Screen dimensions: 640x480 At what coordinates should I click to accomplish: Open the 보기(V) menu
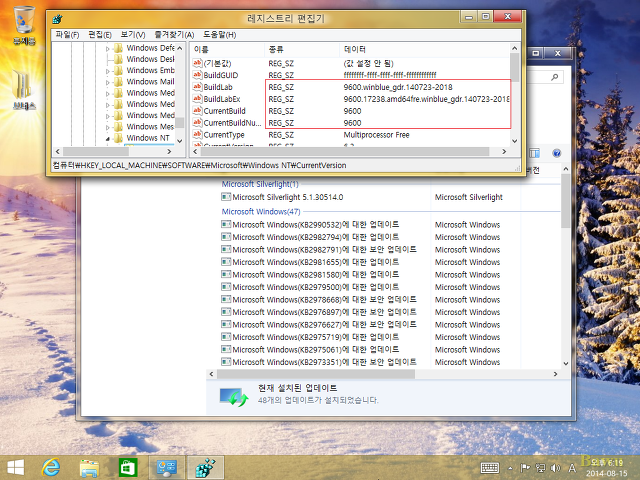point(133,35)
